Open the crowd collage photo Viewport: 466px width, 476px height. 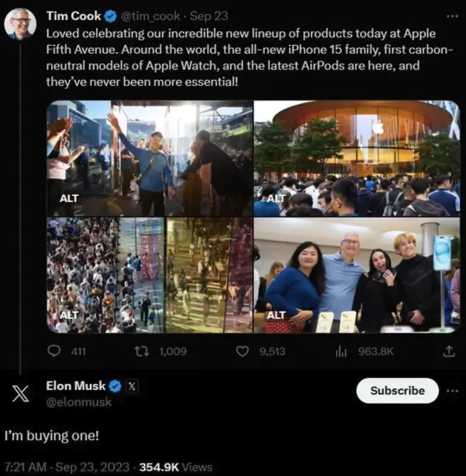(x=149, y=274)
